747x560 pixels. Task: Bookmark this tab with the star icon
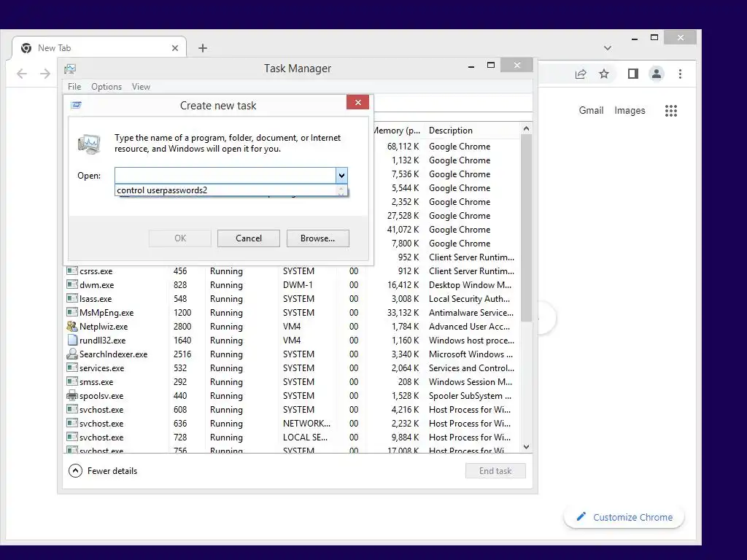(604, 74)
